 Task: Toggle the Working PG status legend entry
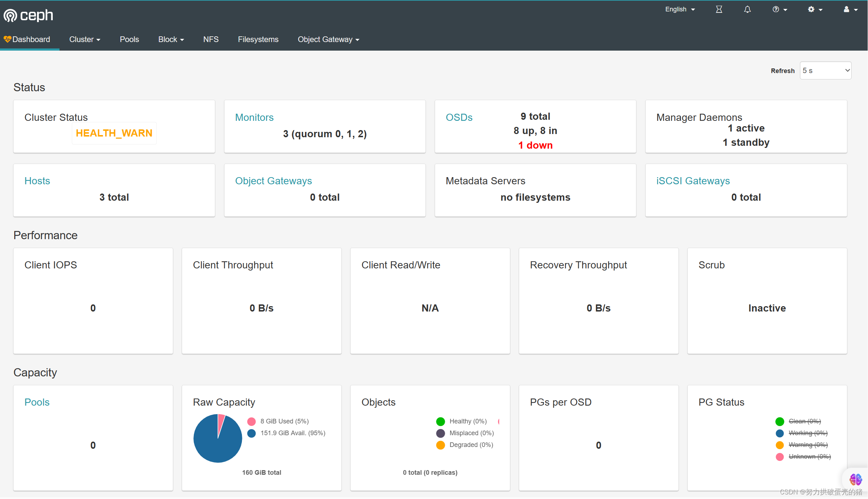pos(808,433)
